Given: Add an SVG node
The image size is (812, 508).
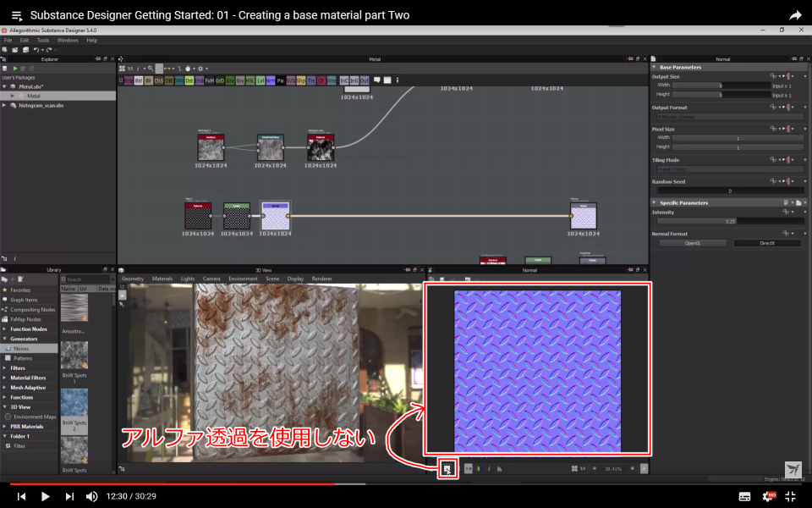Looking at the screenshot, I should pos(290,81).
